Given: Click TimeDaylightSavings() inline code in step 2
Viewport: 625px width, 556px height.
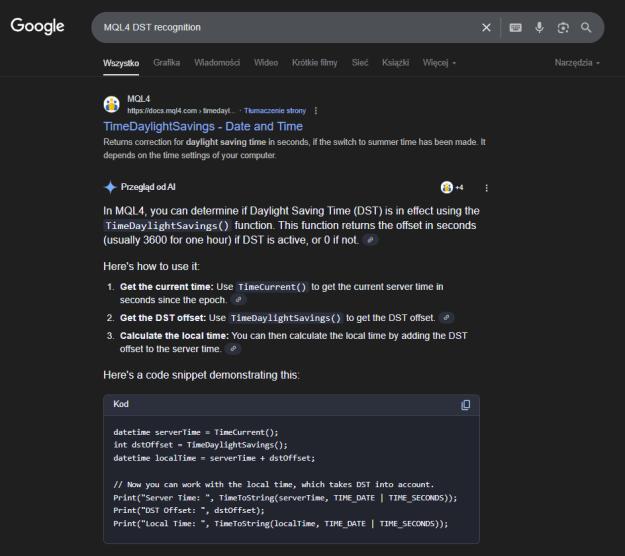Looking at the screenshot, I should click(x=286, y=318).
